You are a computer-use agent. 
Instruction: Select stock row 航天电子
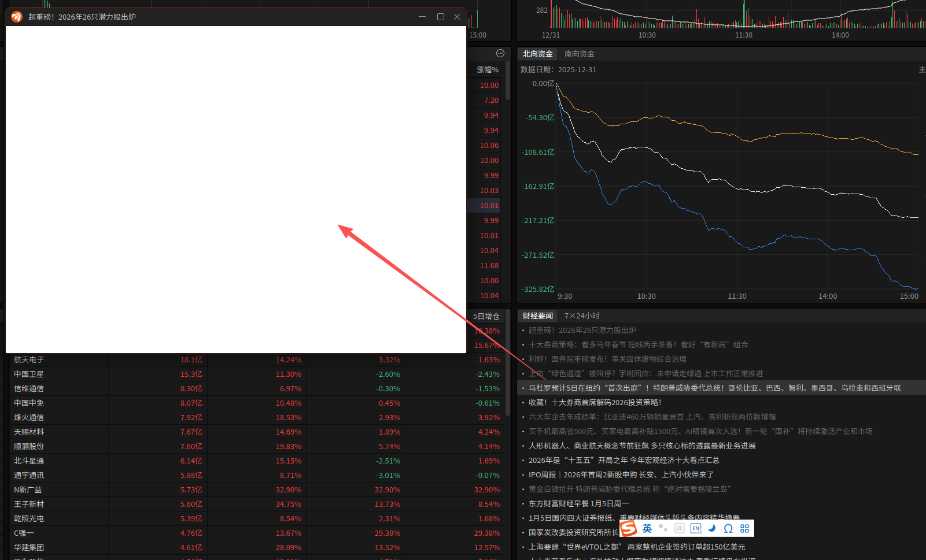[x=257, y=359]
